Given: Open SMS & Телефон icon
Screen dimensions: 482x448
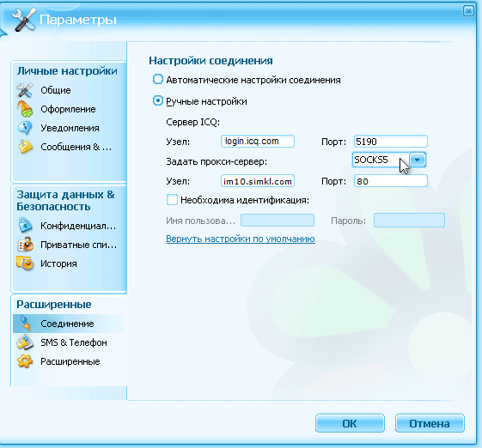Looking at the screenshot, I should [25, 342].
